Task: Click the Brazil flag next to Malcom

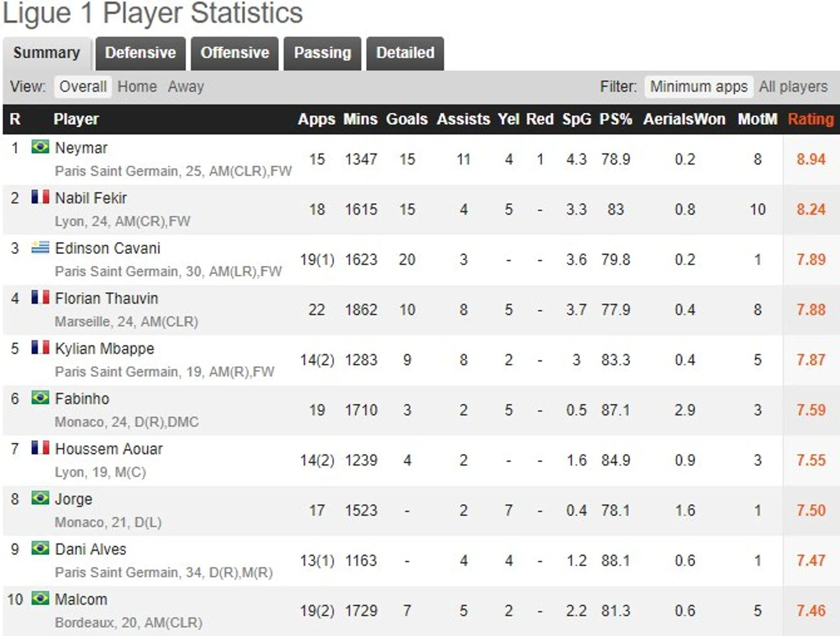Action: (40, 599)
